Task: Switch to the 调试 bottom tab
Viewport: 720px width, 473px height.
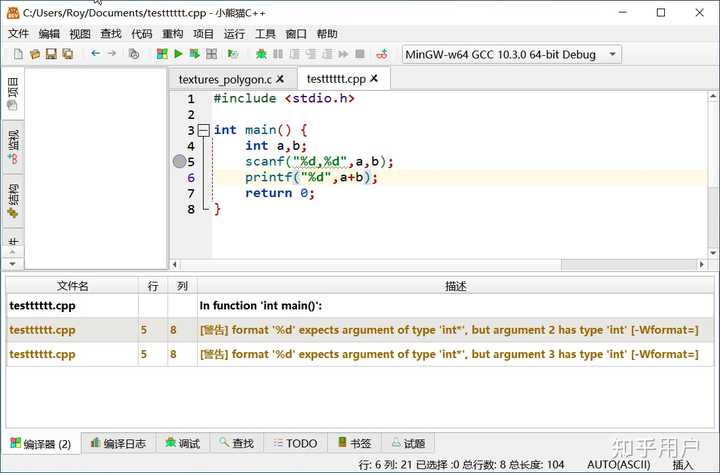Action: tap(183, 443)
